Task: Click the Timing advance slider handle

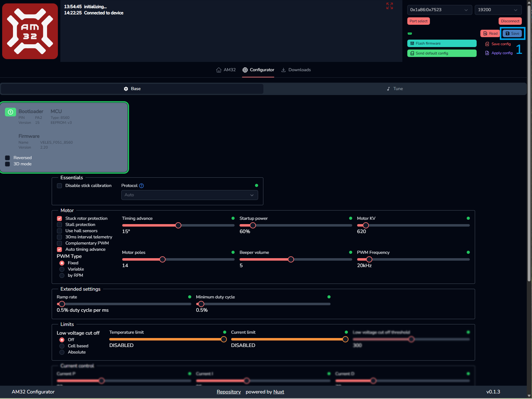Action: (178, 225)
